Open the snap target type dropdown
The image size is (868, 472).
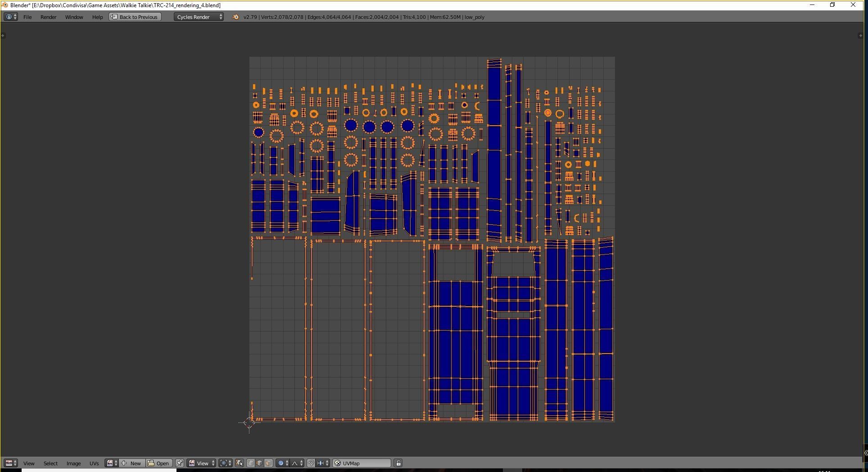tap(323, 463)
